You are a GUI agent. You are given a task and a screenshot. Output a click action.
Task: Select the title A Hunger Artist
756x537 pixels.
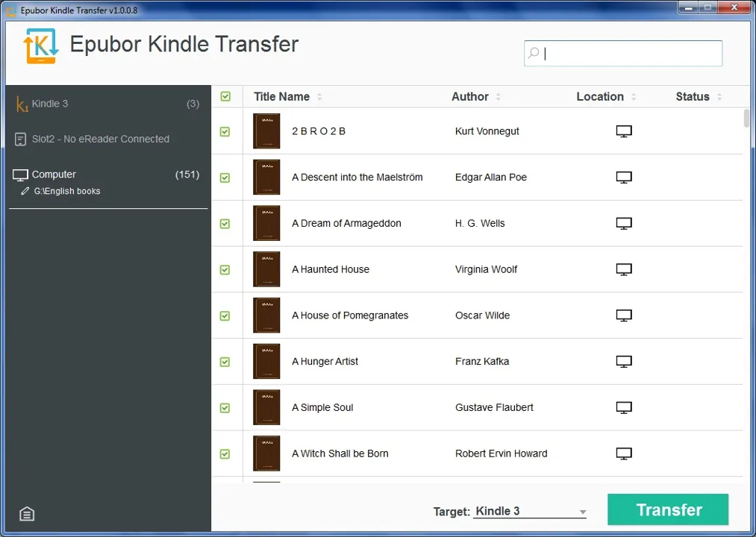[325, 362]
